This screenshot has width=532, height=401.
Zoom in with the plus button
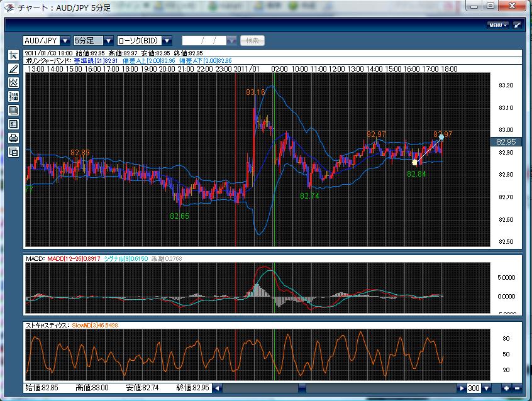point(506,388)
